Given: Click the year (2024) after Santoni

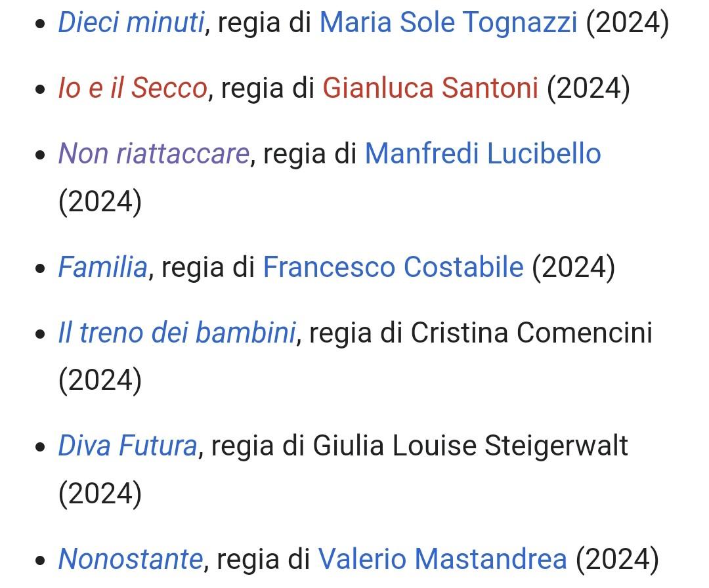Looking at the screenshot, I should [588, 87].
